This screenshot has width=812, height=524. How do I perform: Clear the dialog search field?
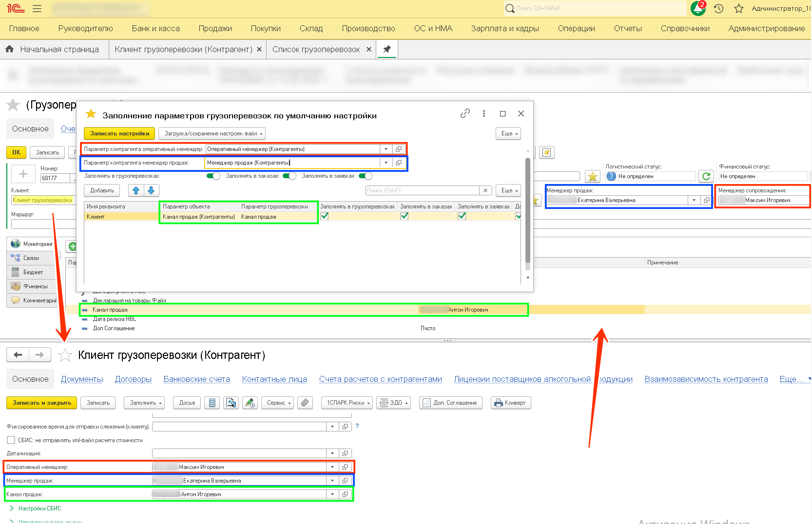click(485, 190)
